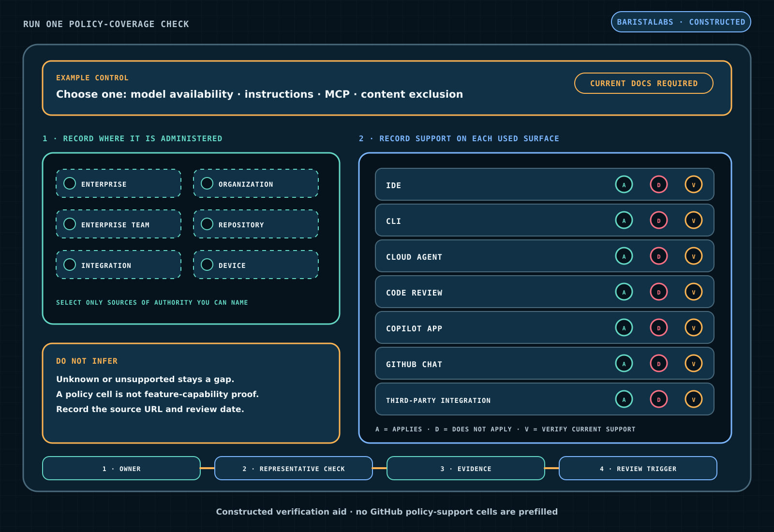Set CLI row to Does not apply (D)
This screenshot has height=532, width=774.
659,220
